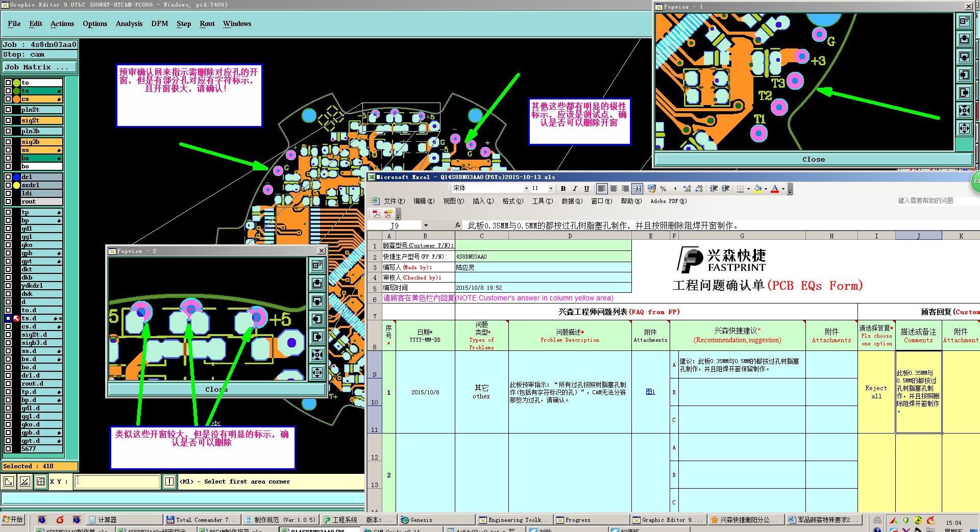Image resolution: width=980 pixels, height=532 pixels.
Task: Click Close button in Popview 1
Action: point(813,159)
